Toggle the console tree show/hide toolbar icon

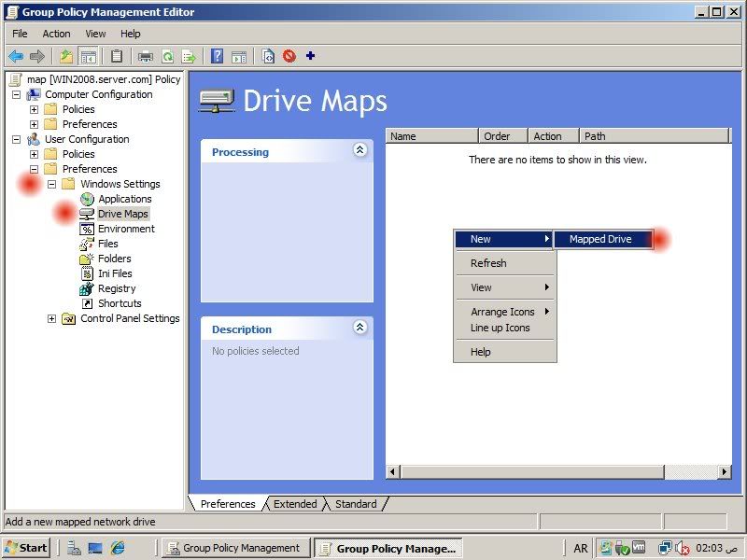click(x=88, y=56)
